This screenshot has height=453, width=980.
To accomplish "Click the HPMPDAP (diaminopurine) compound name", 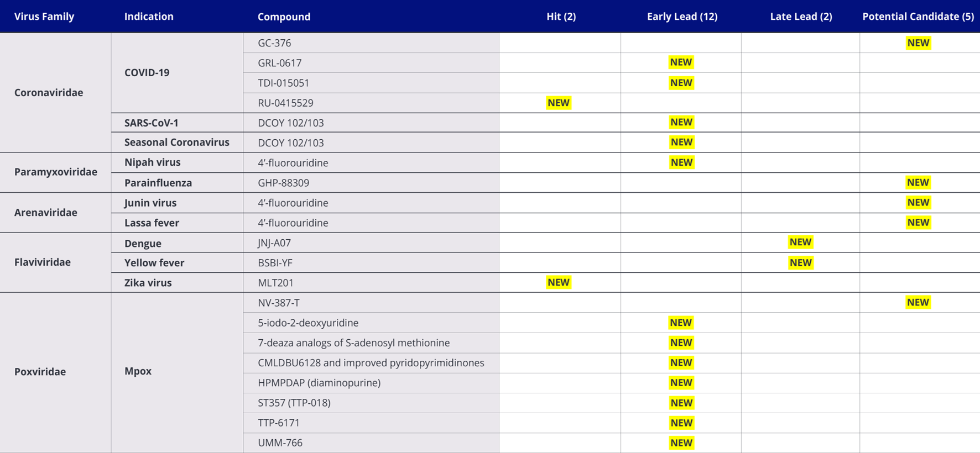I will click(x=319, y=383).
